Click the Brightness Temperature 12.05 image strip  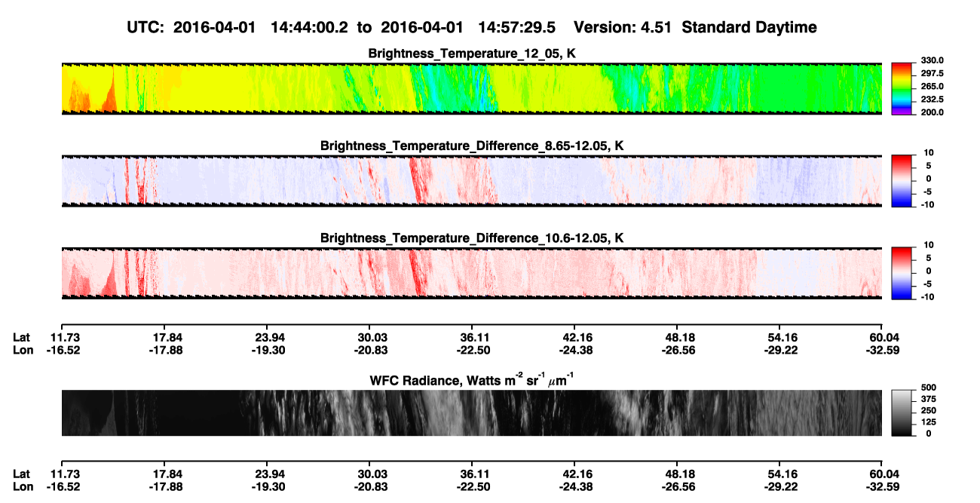tap(471, 88)
